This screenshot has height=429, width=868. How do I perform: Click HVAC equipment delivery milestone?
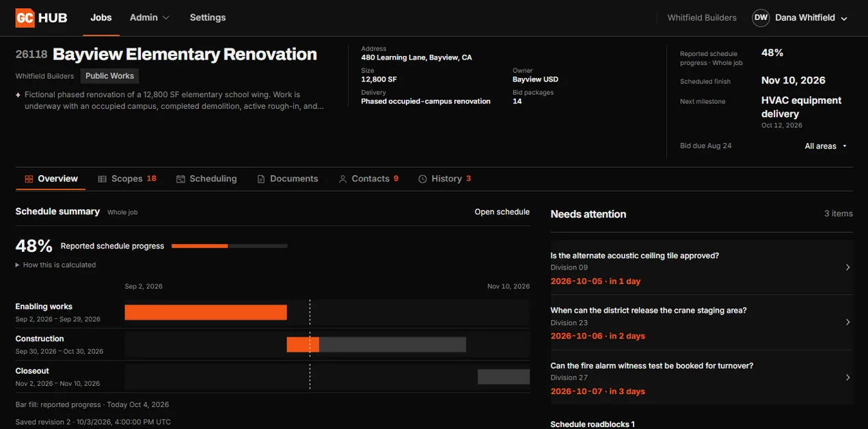tap(801, 107)
